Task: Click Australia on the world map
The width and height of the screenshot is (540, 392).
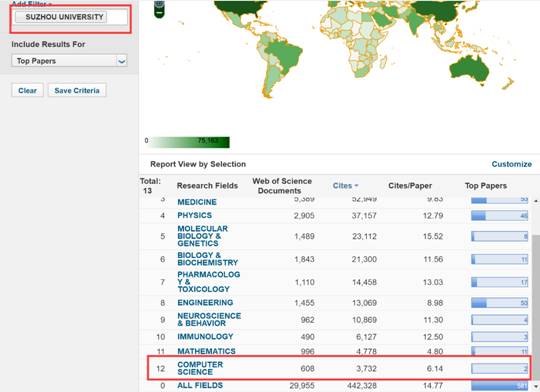Action: pos(469,69)
